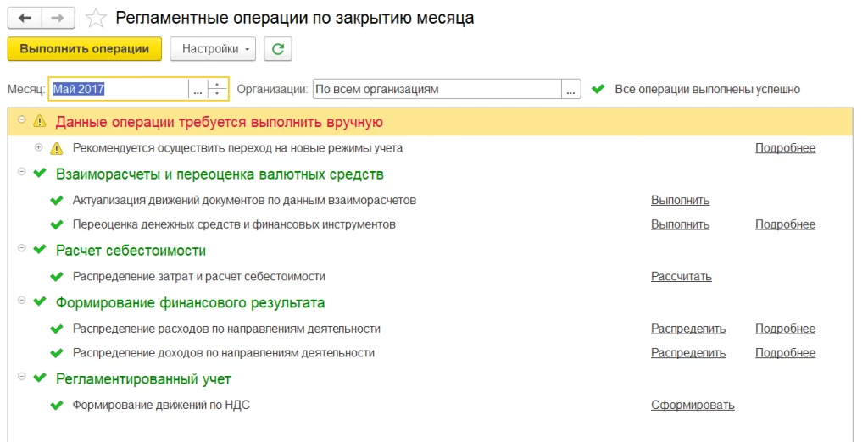Screen dimensions: 868x442
Task: Click green checkmark next to 'Все операции выполнены успешно'
Action: click(x=598, y=89)
